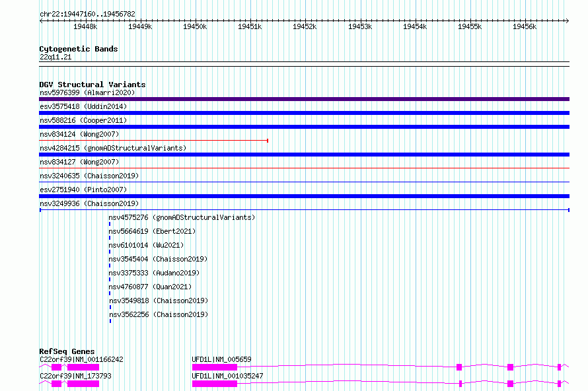Click the DGV Structural Variants track title
Screen dimensions: 588x391
[92, 85]
